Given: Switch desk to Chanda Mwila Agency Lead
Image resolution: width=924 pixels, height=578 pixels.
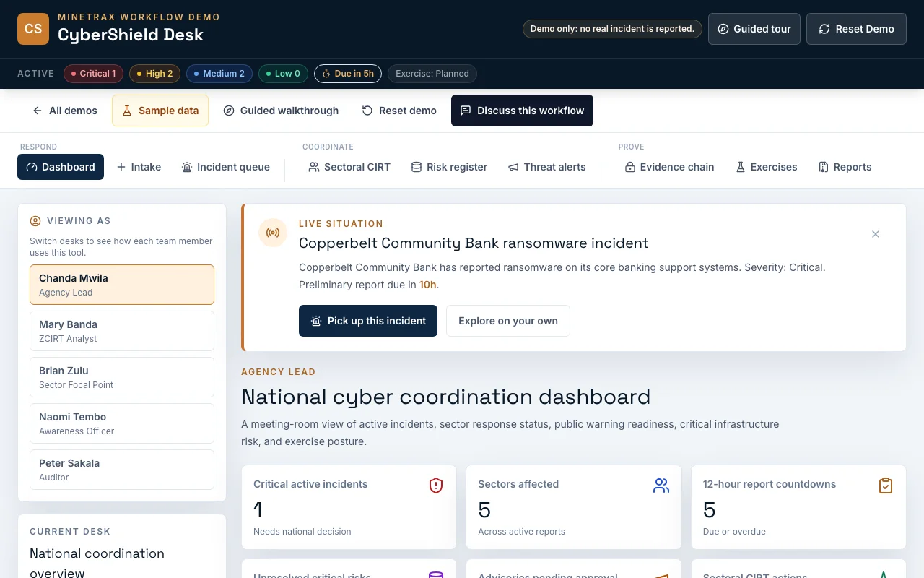Looking at the screenshot, I should pos(122,285).
